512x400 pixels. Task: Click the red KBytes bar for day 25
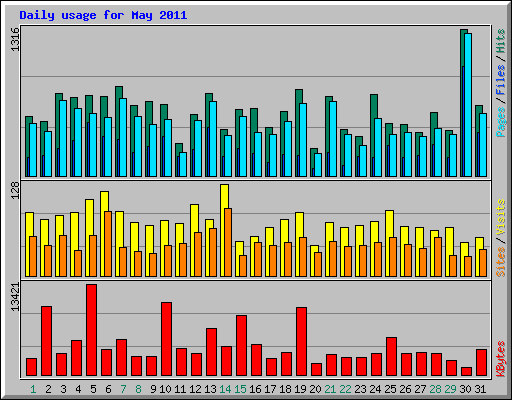point(391,357)
